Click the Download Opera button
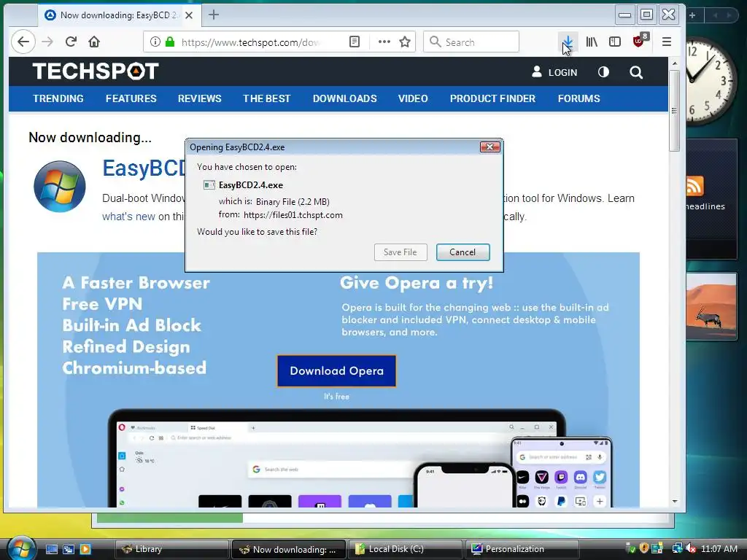 [x=336, y=371]
